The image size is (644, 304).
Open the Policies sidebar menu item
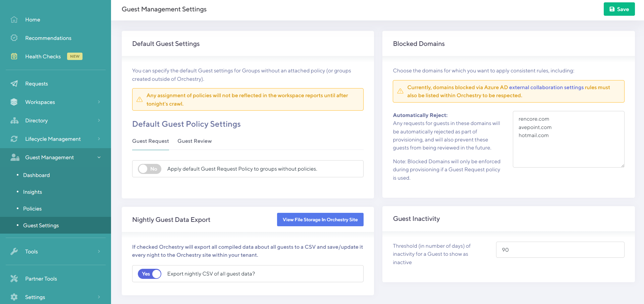pos(32,209)
